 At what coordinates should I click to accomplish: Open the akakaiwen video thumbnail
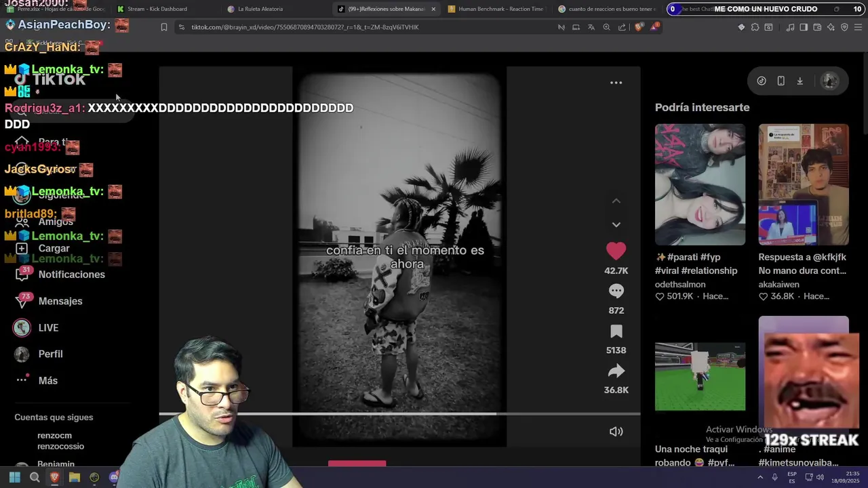[804, 184]
